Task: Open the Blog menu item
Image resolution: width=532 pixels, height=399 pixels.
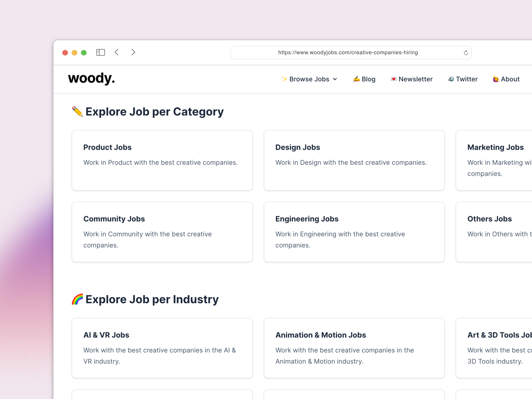Action: [364, 79]
